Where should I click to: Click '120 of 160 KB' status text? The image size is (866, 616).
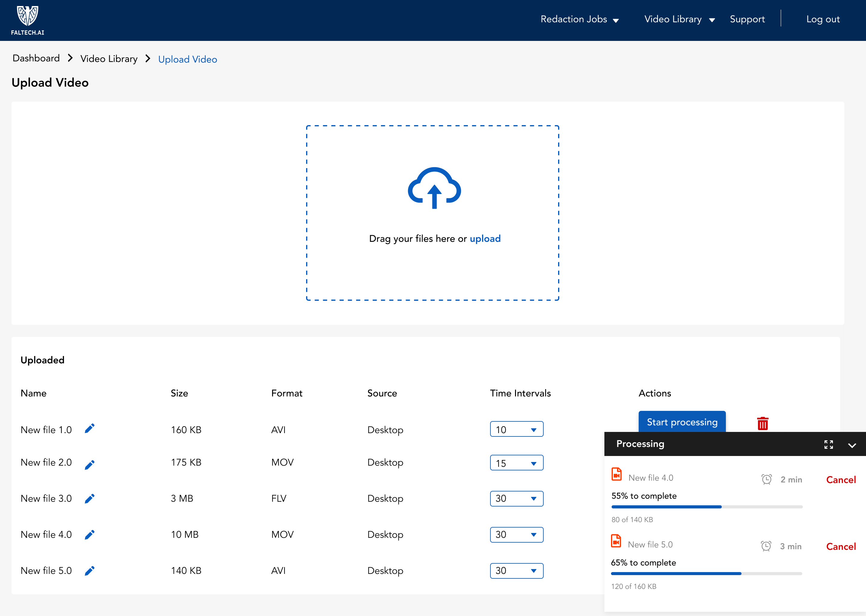[633, 587]
